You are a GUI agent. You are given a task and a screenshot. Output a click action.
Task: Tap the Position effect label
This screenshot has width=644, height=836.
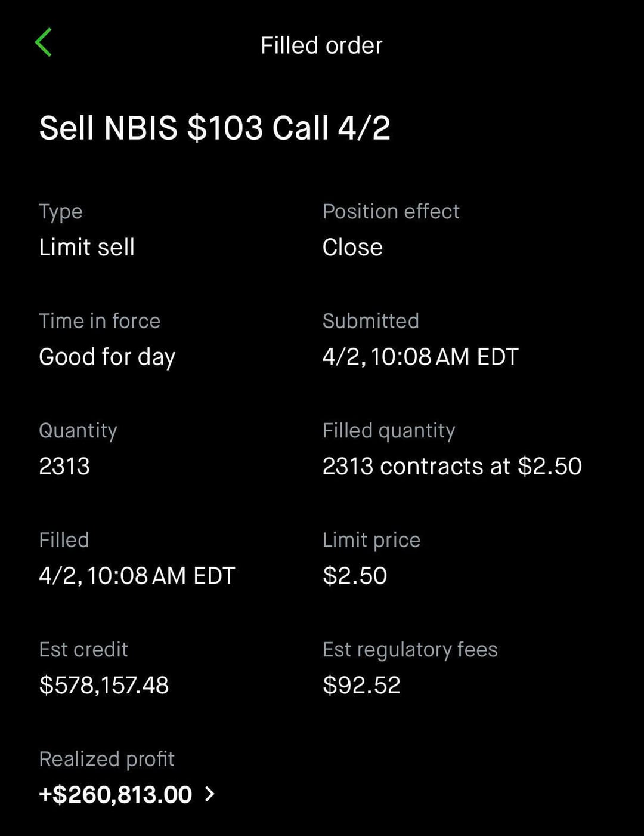point(391,211)
